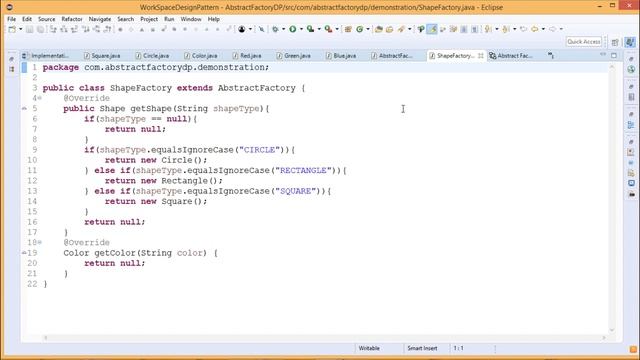Click the globe view icon in right sidebar

click(x=631, y=69)
